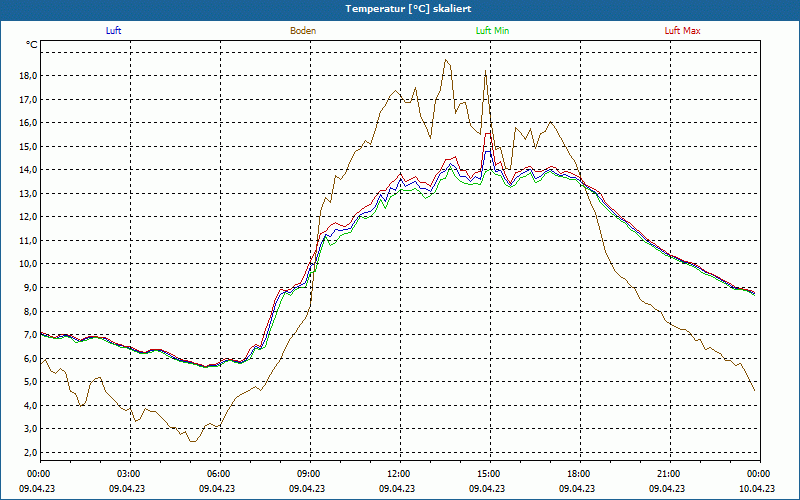Click the Luft Max legend label

click(682, 31)
